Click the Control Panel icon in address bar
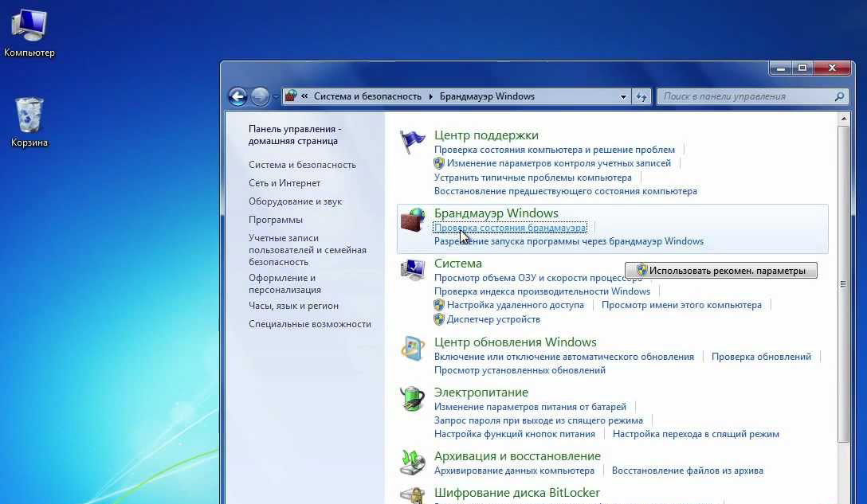The image size is (867, 504). pyautogui.click(x=291, y=96)
